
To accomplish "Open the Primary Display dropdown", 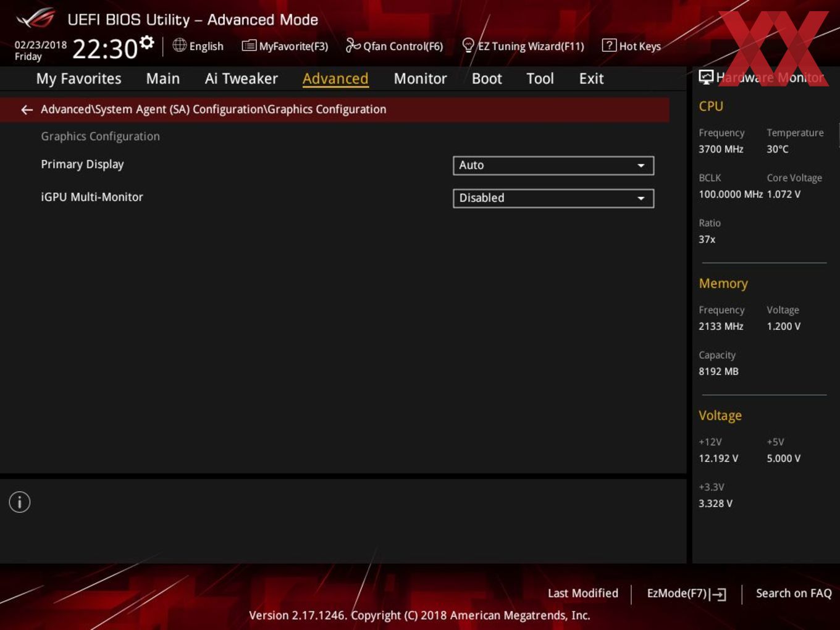I will coord(553,166).
